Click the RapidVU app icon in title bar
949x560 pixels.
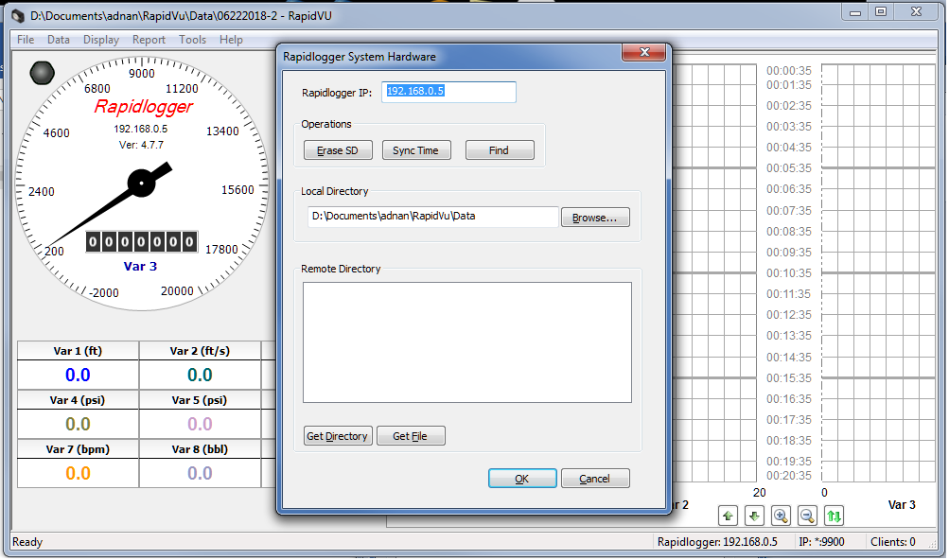[18, 16]
